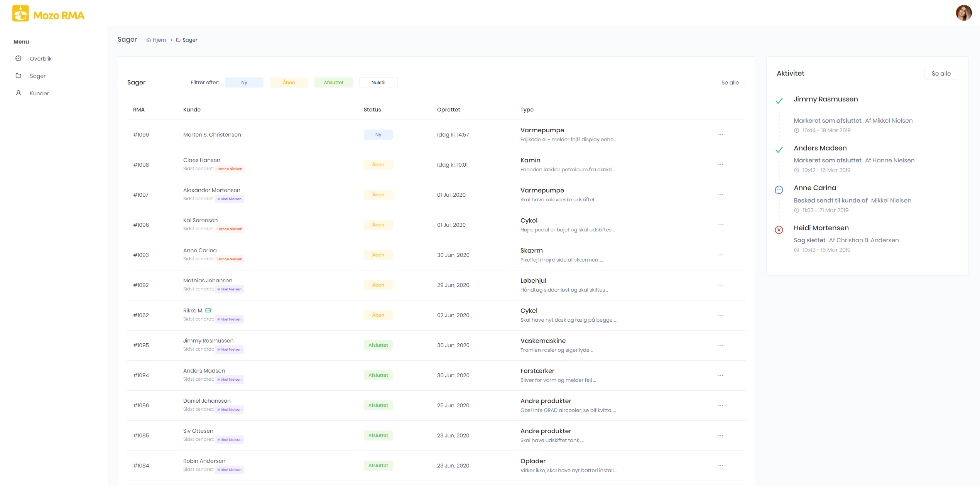This screenshot has width=980, height=486.
Task: Click the blue message icon beside Anne Carina
Action: coord(779,190)
